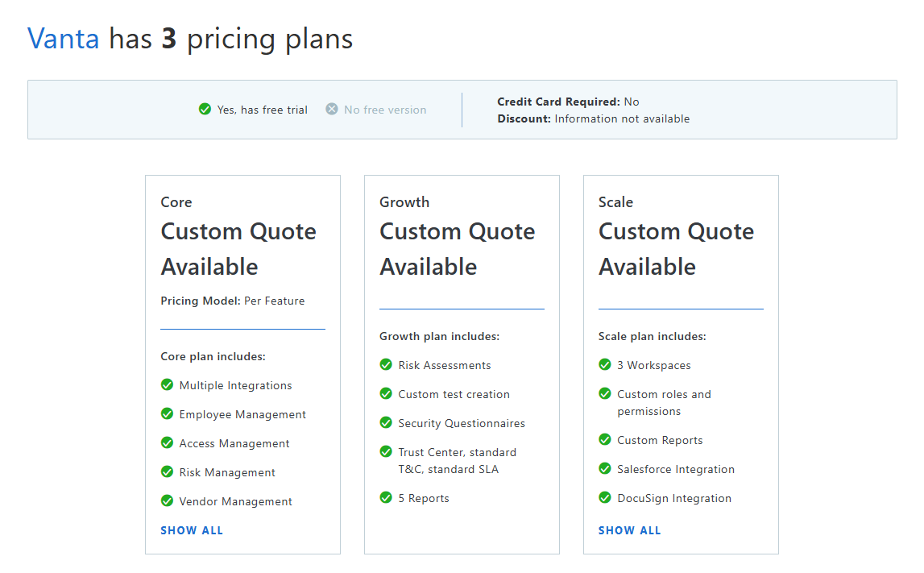The image size is (924, 573).
Task: Click the 'Scale plan includes:' heading
Action: (653, 337)
